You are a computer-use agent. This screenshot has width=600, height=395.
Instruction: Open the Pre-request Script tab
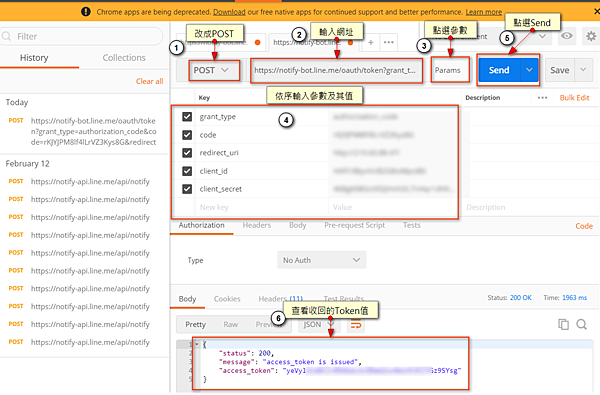pos(355,225)
